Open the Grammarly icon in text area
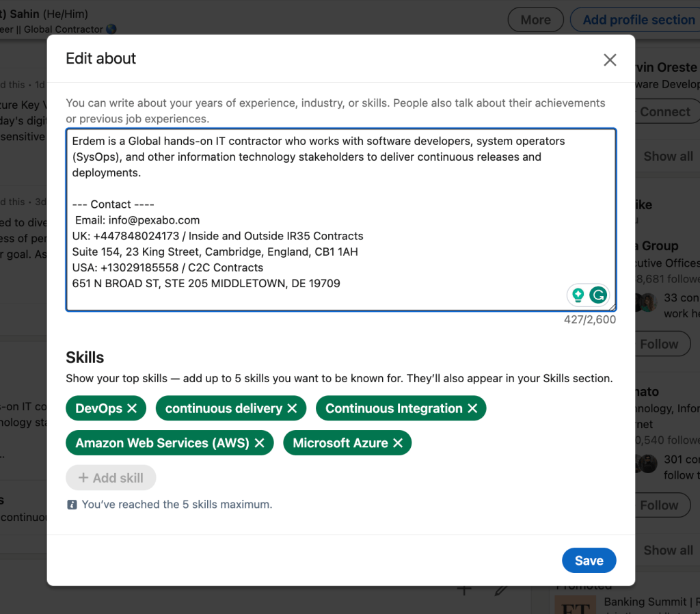 point(598,295)
